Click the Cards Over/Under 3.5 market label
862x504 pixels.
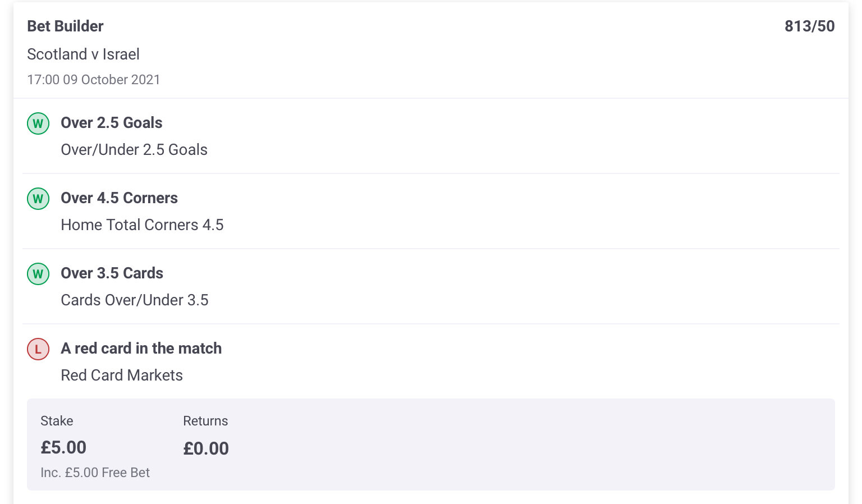click(135, 300)
